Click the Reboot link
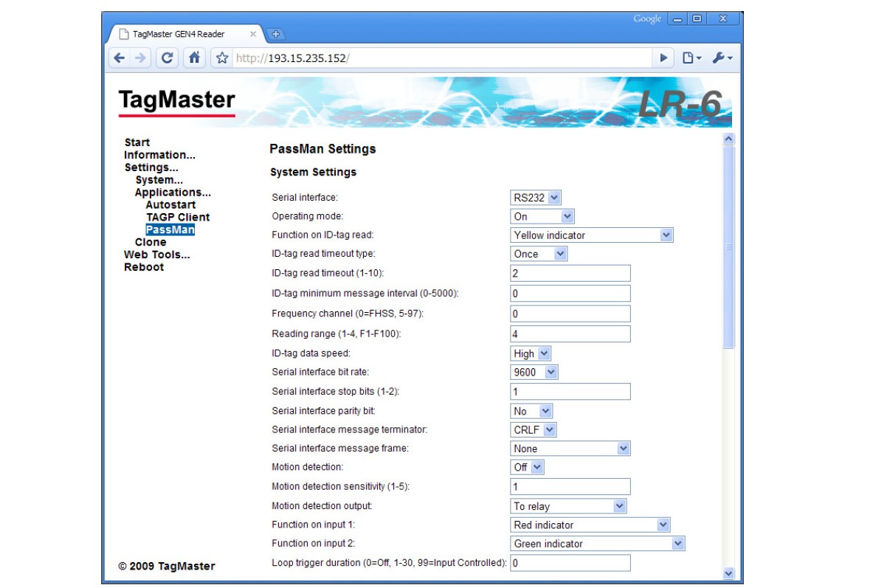Viewport: 887px width, 588px height. click(x=144, y=267)
